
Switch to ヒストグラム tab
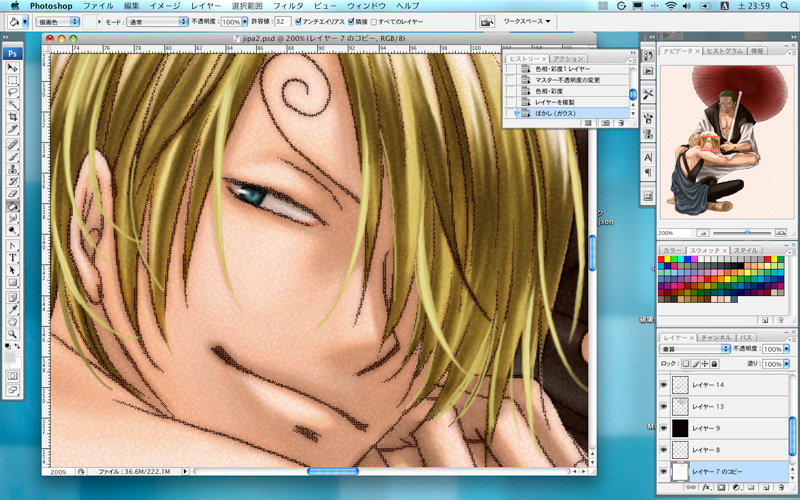pyautogui.click(x=724, y=51)
